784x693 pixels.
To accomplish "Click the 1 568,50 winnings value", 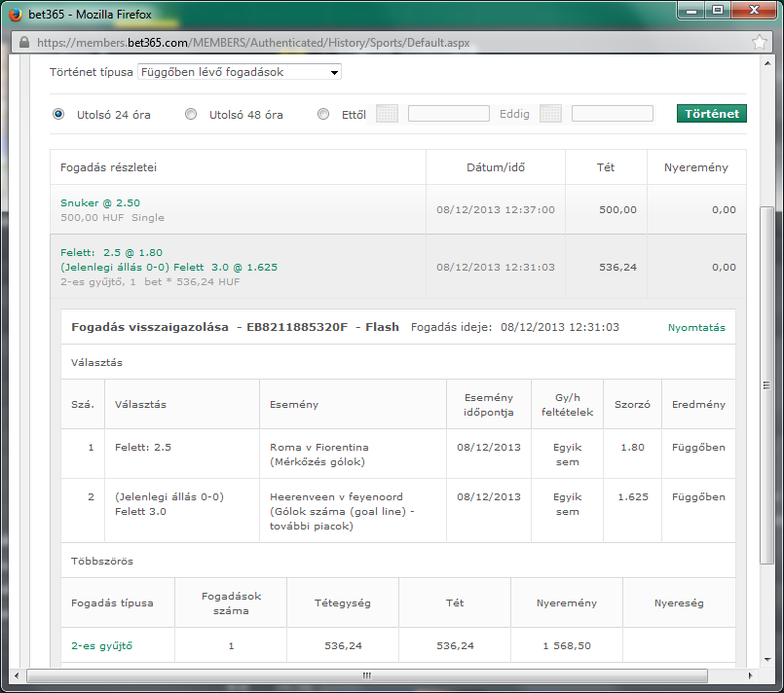I will pos(567,645).
